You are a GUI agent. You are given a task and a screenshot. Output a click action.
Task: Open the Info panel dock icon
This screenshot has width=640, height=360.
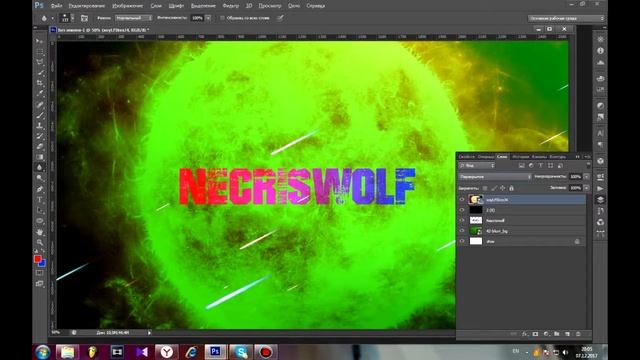(x=600, y=51)
